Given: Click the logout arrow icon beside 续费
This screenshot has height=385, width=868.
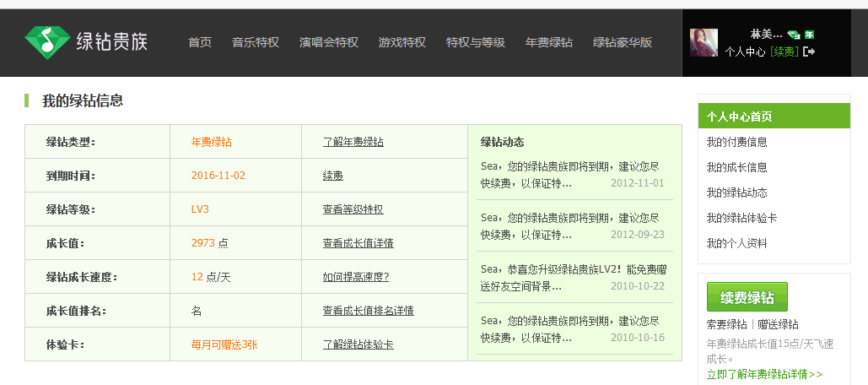Looking at the screenshot, I should [x=809, y=52].
